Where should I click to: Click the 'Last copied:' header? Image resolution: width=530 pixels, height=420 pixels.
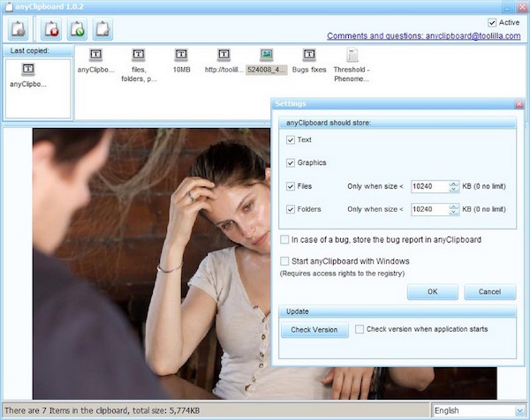pos(38,50)
